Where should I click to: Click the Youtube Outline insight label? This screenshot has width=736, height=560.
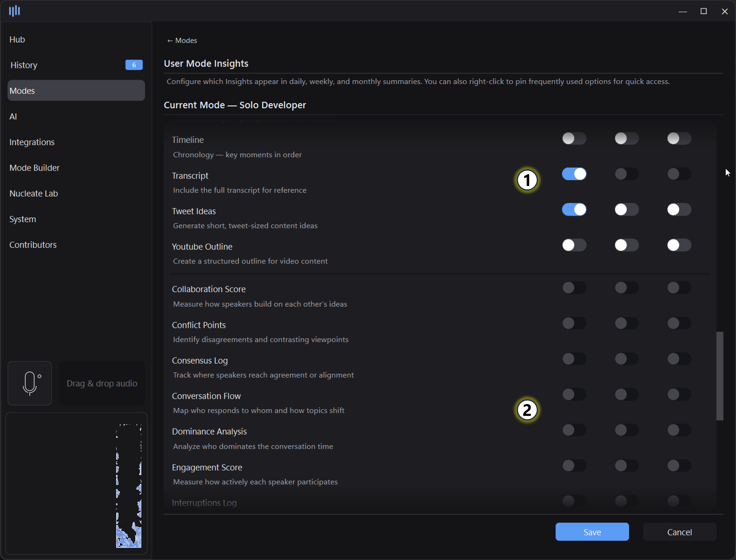pos(202,247)
